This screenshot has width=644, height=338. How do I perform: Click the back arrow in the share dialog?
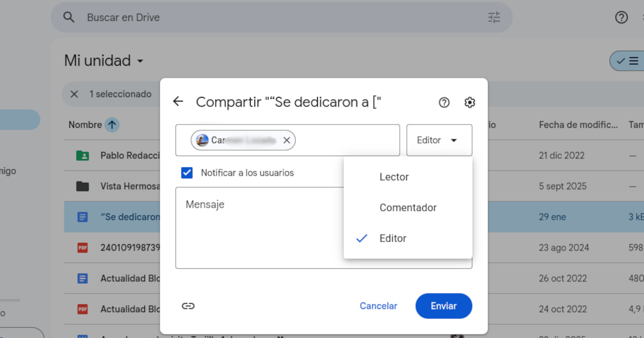point(178,101)
